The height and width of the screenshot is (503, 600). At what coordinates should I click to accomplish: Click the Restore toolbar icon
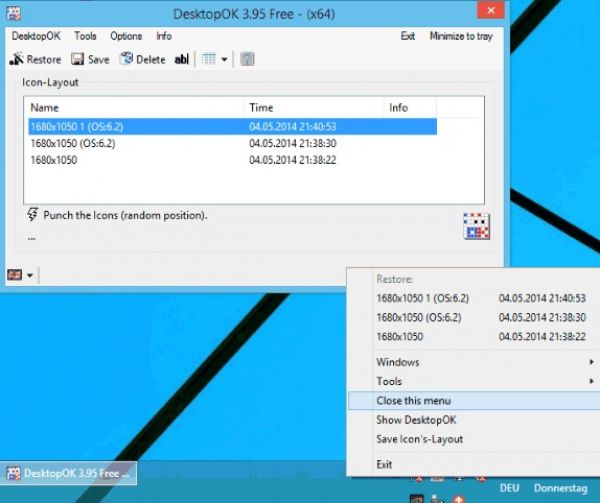point(18,60)
